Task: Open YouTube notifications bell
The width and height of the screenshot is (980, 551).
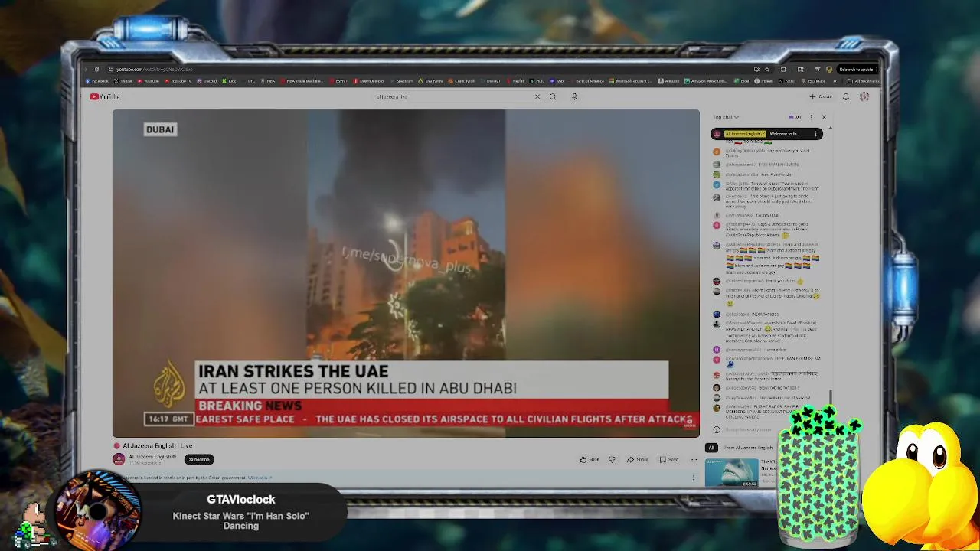Action: pyautogui.click(x=846, y=96)
